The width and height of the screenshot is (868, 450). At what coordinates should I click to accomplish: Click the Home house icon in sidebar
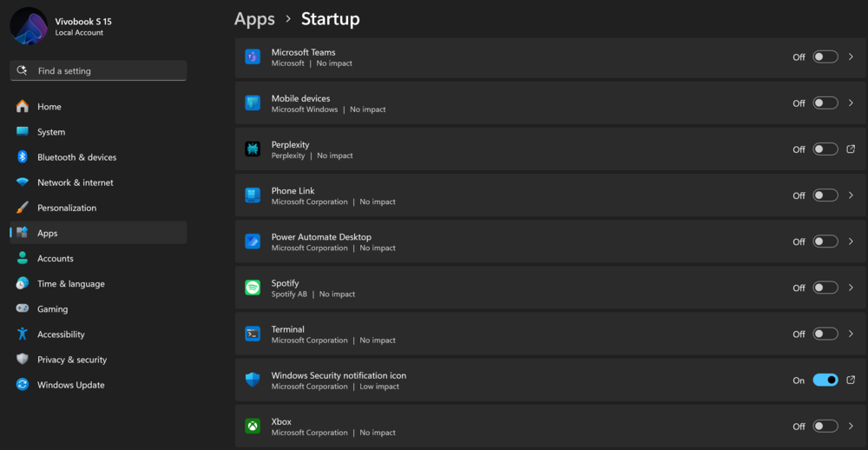(23, 106)
